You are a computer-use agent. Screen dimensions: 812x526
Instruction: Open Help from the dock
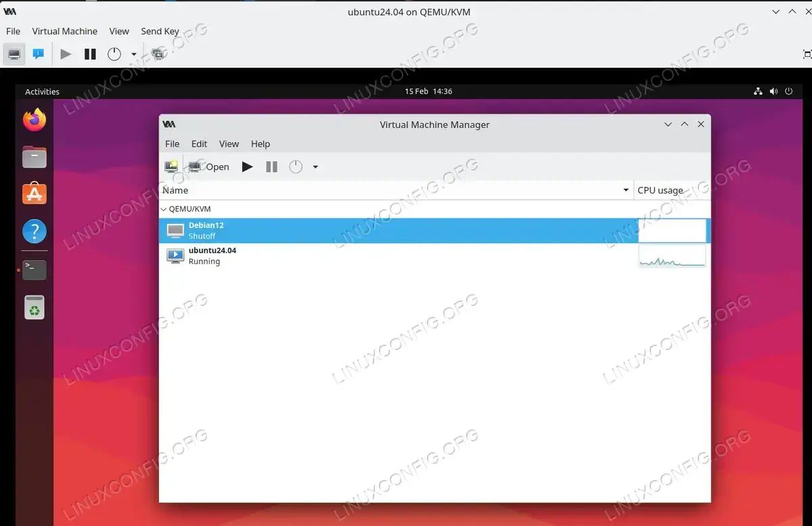(x=35, y=232)
